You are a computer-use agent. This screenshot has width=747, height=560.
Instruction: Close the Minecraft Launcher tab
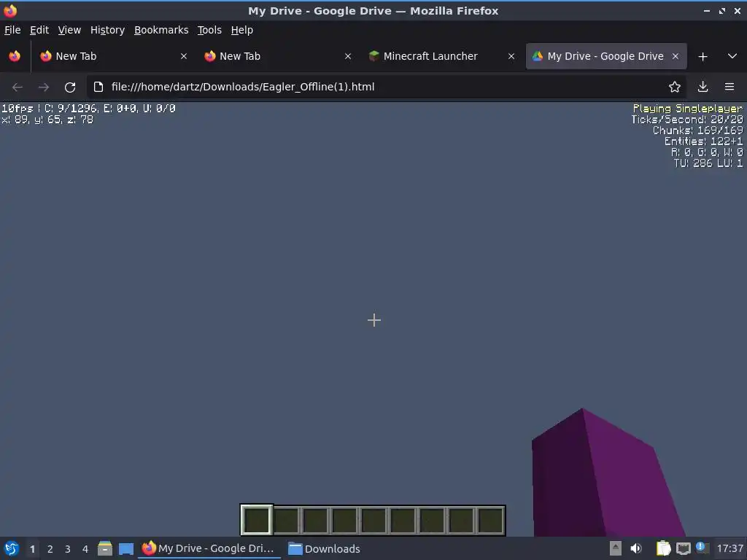pos(511,56)
